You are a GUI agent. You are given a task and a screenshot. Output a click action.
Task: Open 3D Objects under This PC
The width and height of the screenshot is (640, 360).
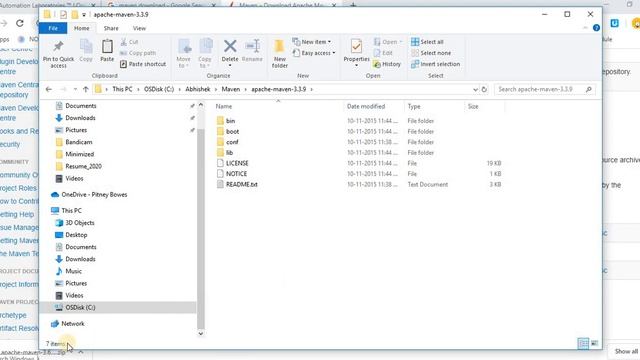coord(80,223)
